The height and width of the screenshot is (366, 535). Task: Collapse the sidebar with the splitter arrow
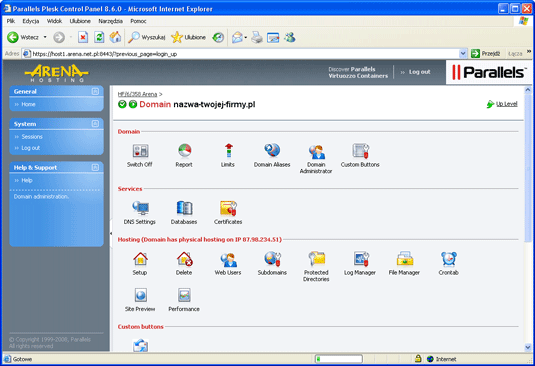111,233
